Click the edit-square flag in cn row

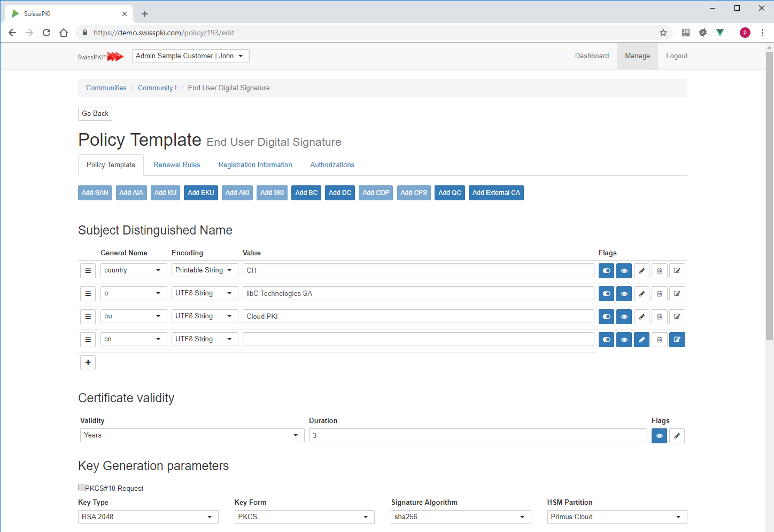677,340
